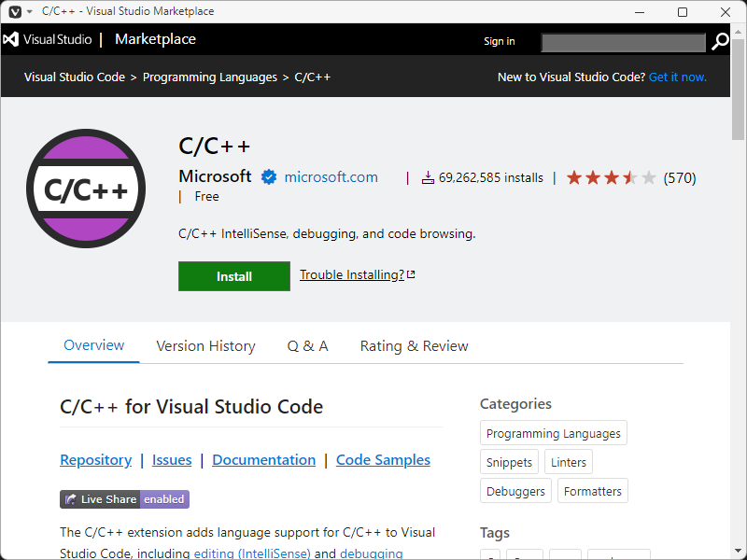Click the Debuggers category tag
The image size is (747, 560).
click(515, 491)
